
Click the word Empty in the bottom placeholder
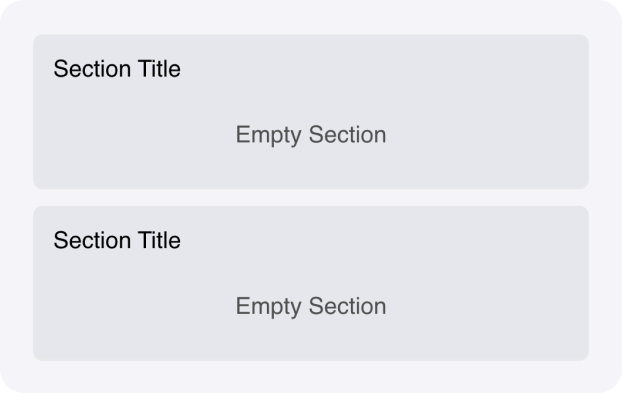(x=269, y=307)
